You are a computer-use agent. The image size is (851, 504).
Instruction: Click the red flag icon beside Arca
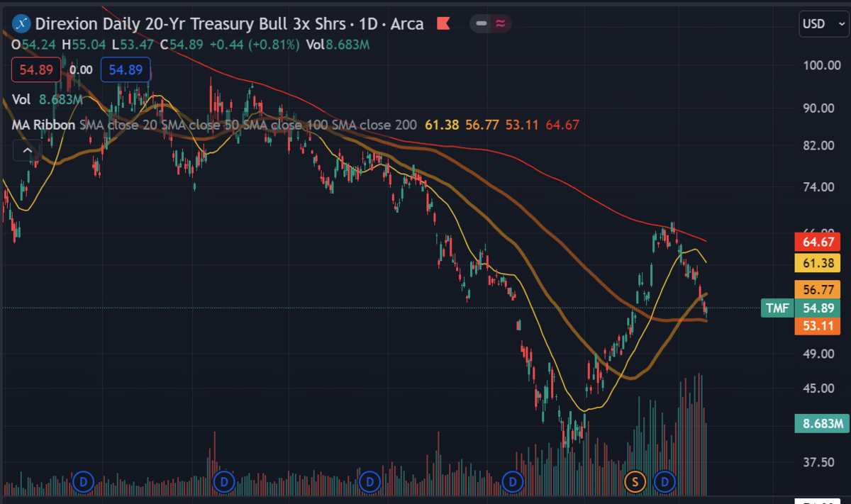[443, 24]
